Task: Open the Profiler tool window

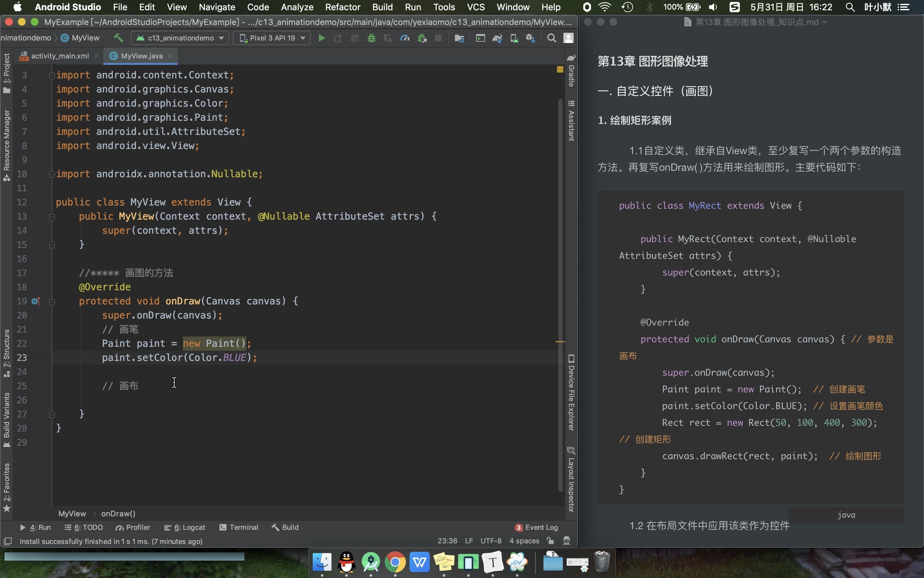Action: (x=133, y=527)
